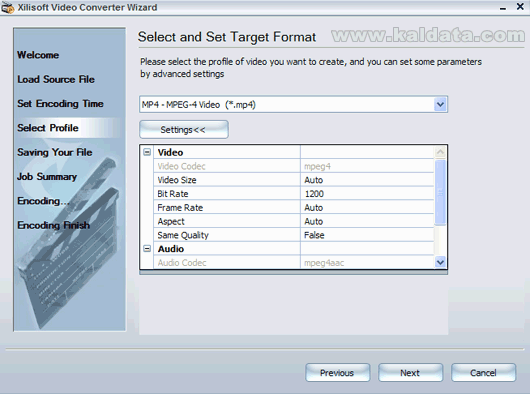Click the mpeg4 video codec value
Image resolution: width=530 pixels, height=394 pixels.
(317, 167)
